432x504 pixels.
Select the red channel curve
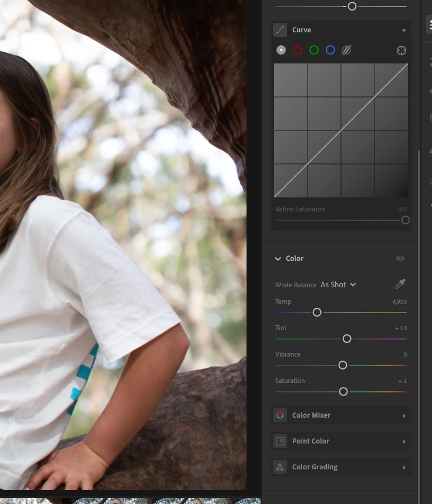(x=298, y=50)
